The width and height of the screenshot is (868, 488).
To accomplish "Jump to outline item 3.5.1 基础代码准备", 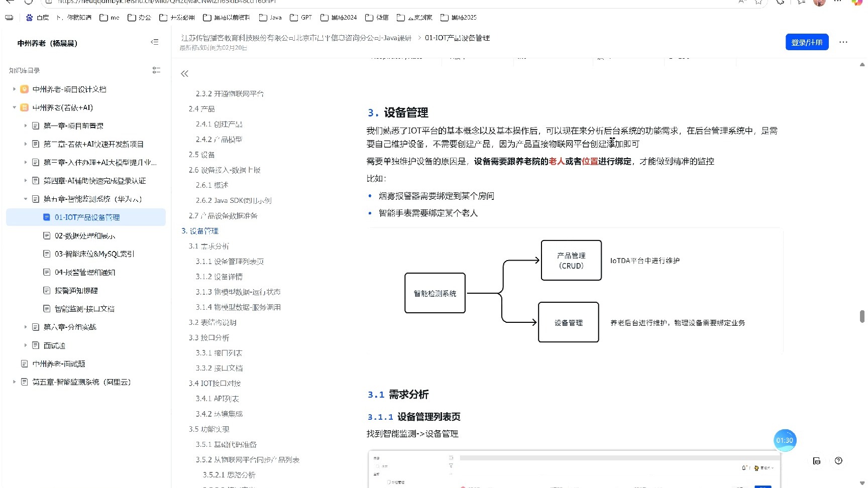I will [x=226, y=444].
